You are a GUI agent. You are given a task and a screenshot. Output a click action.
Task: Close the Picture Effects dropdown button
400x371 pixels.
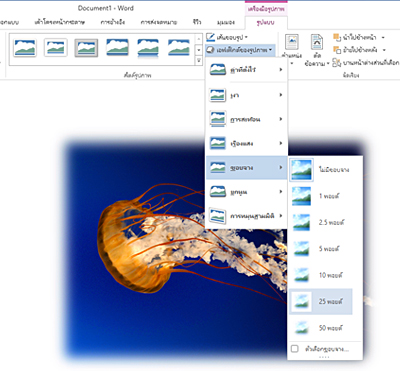click(240, 50)
